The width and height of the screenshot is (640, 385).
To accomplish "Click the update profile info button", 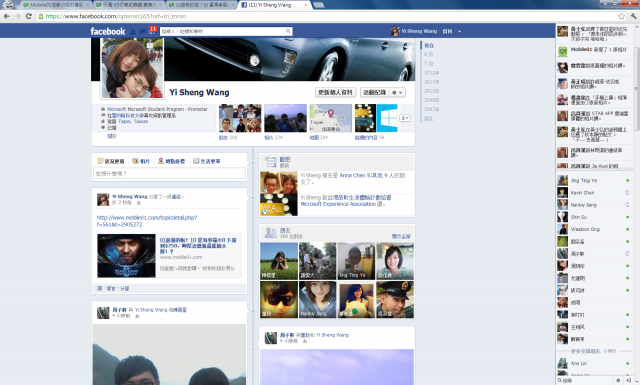I will coord(335,93).
